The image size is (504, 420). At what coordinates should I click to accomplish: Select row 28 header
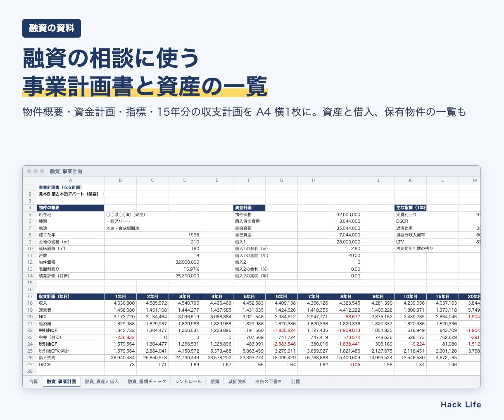pos(30,371)
